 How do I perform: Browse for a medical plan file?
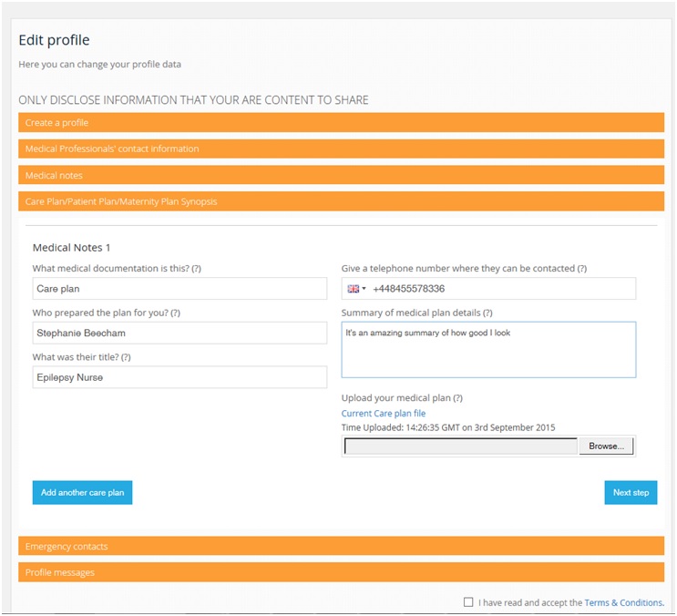(x=606, y=447)
